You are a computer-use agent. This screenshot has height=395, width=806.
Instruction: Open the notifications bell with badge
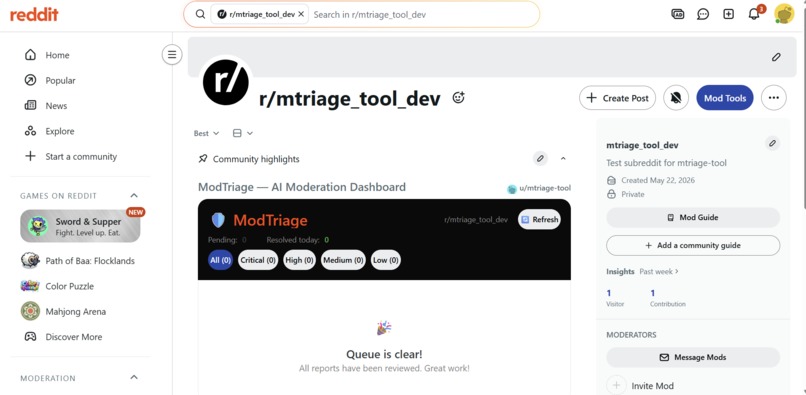point(754,14)
